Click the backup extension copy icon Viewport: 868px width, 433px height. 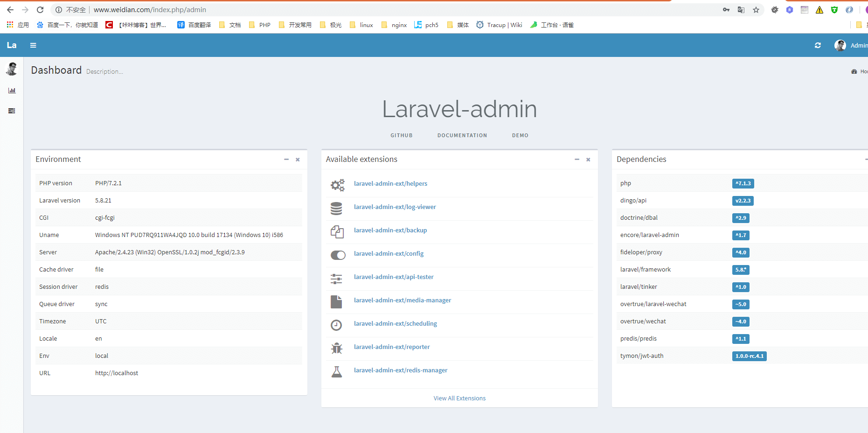(x=337, y=231)
